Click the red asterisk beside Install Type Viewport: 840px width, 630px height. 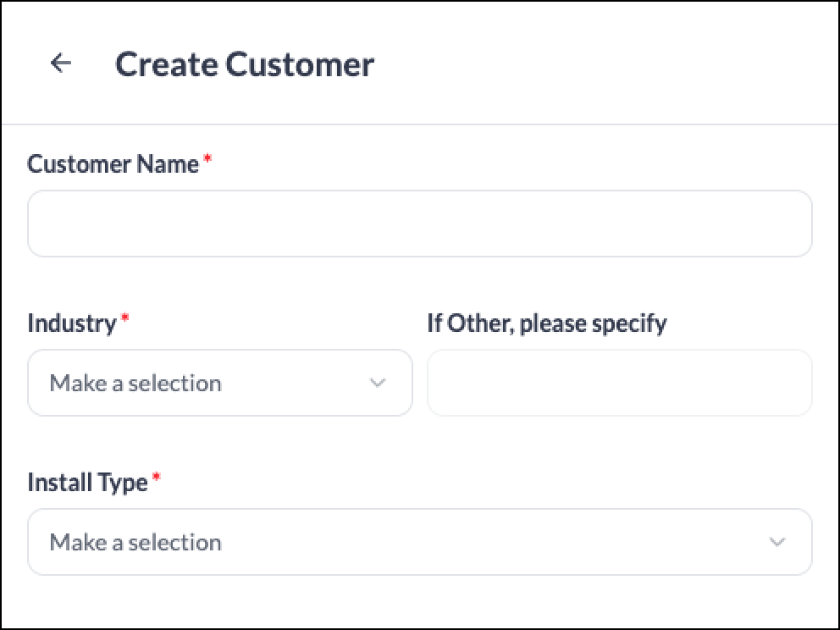click(156, 477)
